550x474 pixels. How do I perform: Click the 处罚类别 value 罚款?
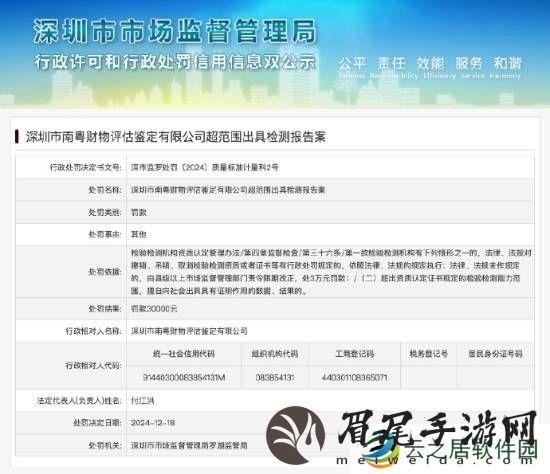[139, 212]
